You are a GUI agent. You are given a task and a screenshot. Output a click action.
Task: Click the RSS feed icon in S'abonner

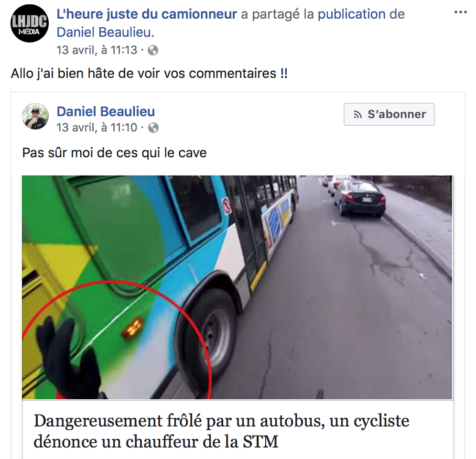pyautogui.click(x=357, y=115)
